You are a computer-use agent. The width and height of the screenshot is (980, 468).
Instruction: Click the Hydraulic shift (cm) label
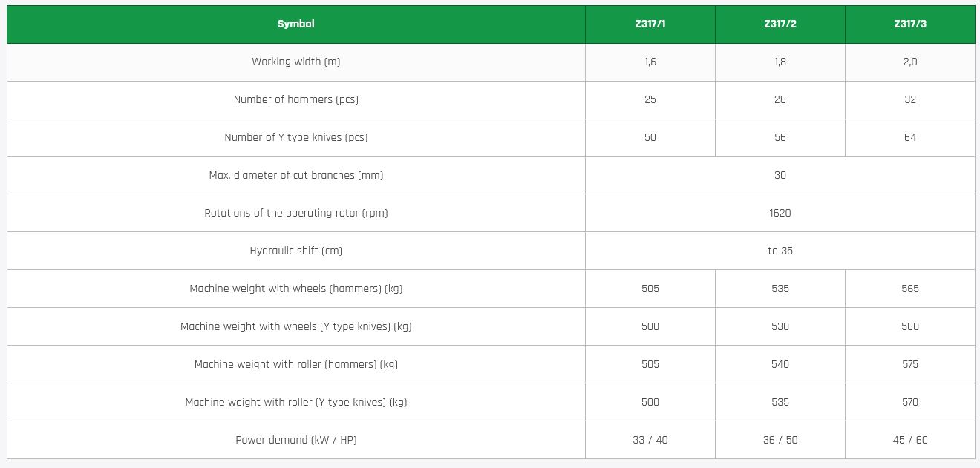(x=295, y=251)
